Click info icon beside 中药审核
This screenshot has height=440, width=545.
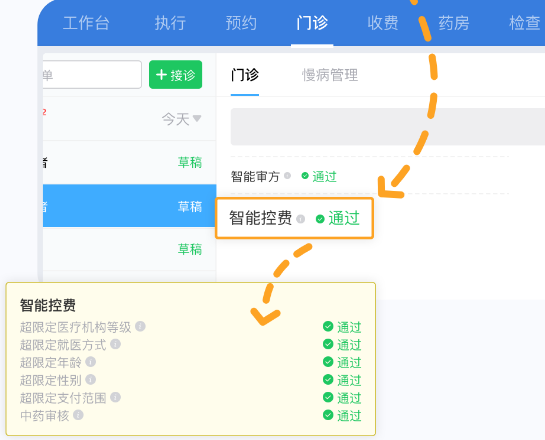click(78, 415)
